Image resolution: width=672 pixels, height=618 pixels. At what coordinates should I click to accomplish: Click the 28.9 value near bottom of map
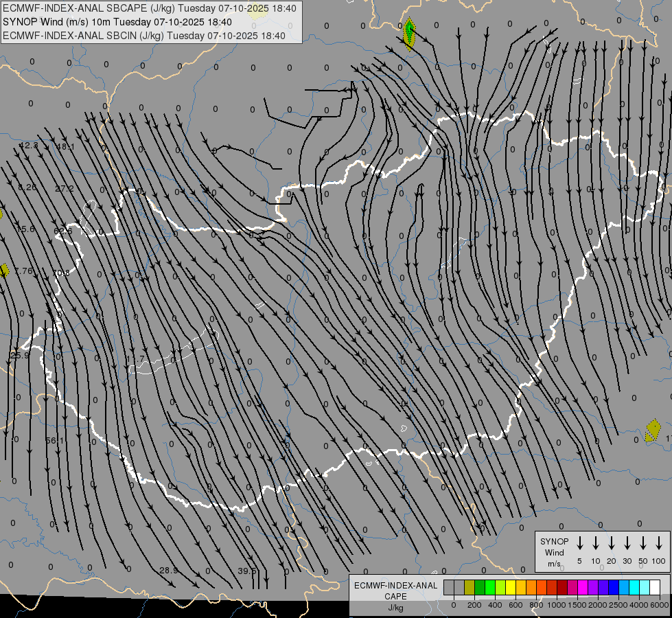coord(168,571)
